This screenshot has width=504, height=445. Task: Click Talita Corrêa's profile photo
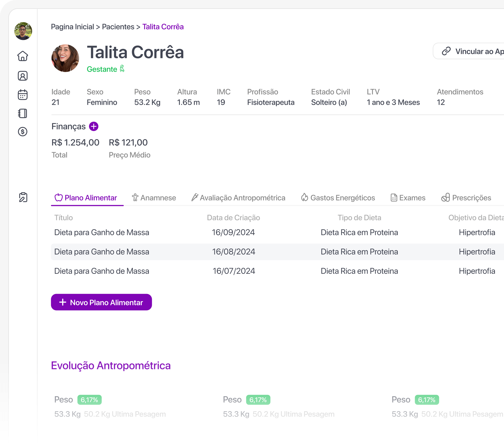65,58
